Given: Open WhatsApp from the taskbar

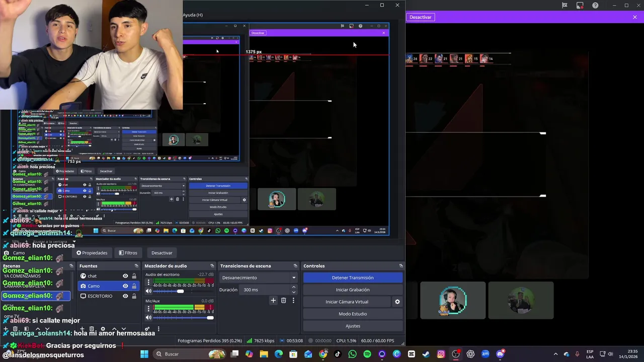Looking at the screenshot, I should click(352, 354).
